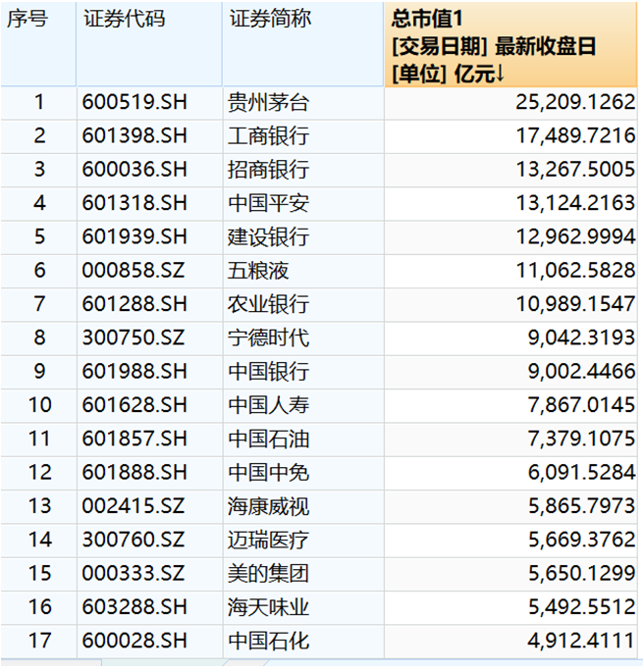Select the cell 五粮液
The image size is (643, 672).
tap(303, 271)
